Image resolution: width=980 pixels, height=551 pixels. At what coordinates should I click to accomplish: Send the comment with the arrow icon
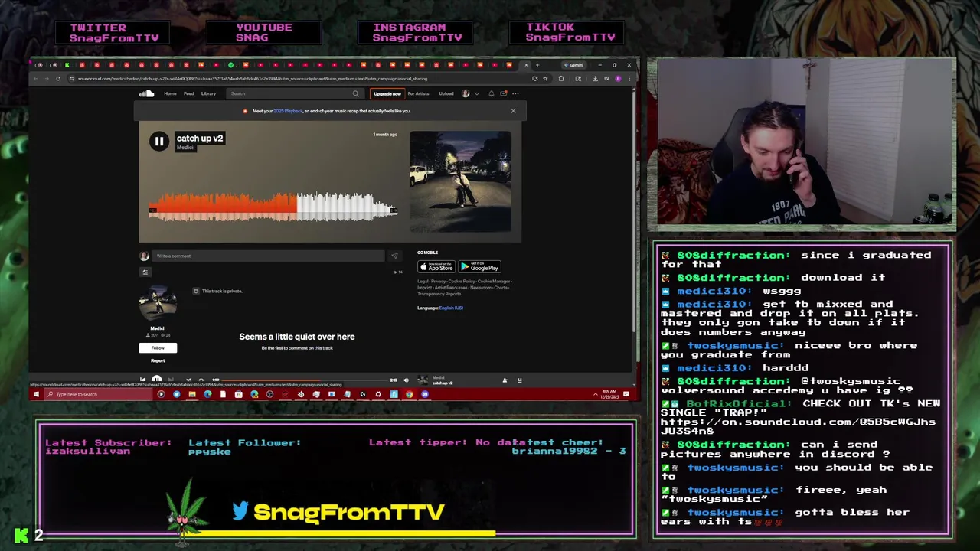pyautogui.click(x=394, y=256)
